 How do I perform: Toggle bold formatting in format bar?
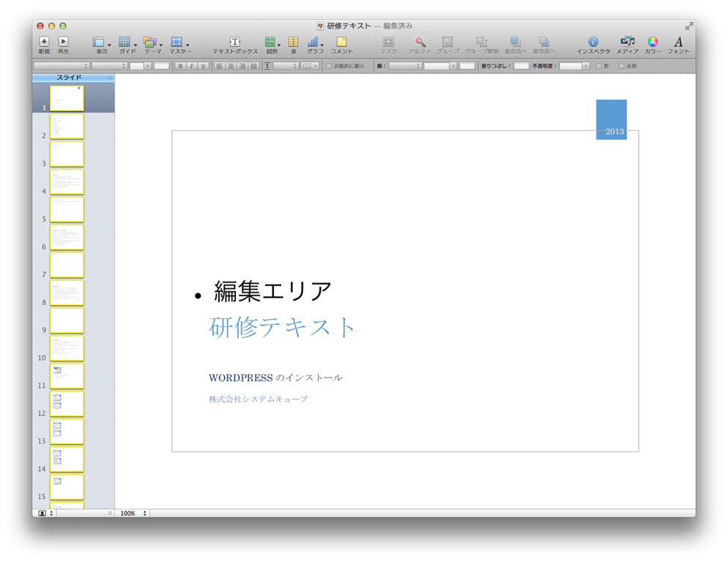[181, 67]
